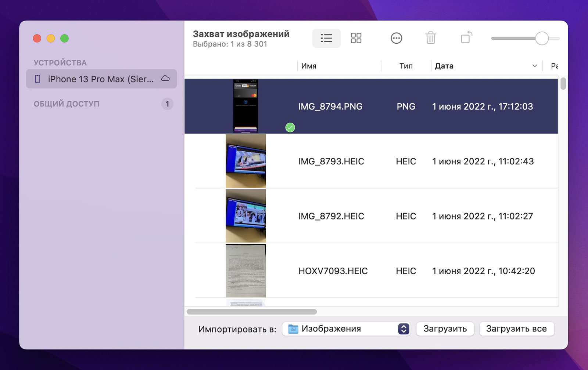This screenshot has width=588, height=370.
Task: Click the Выбрано: 1 из 8 301 status text
Action: click(x=230, y=44)
